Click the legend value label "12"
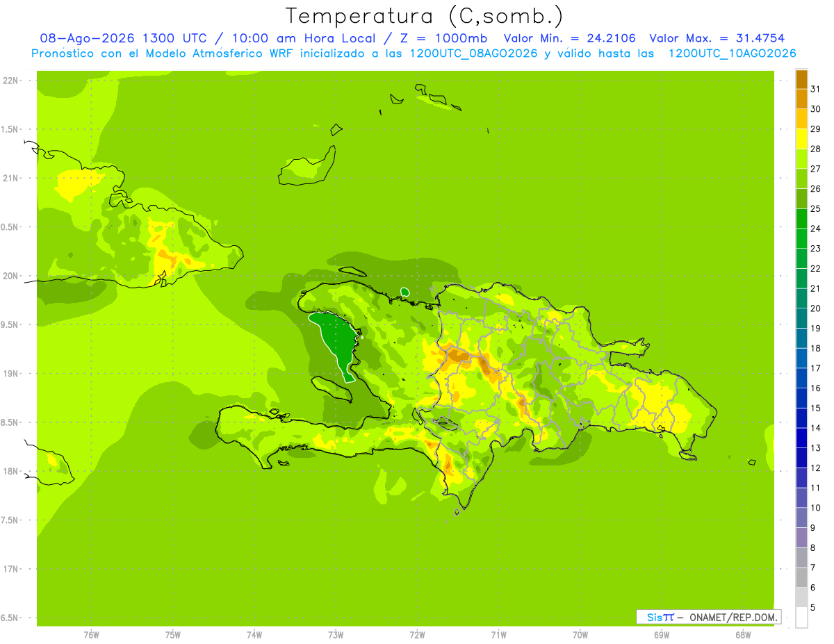This screenshot has height=644, width=834. pyautogui.click(x=815, y=468)
